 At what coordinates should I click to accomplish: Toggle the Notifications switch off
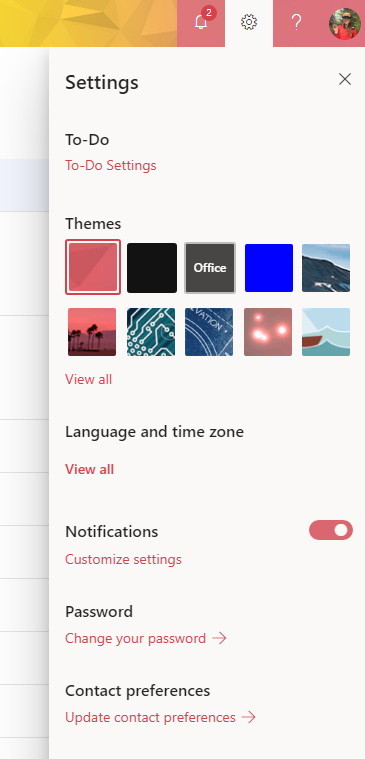coord(331,530)
